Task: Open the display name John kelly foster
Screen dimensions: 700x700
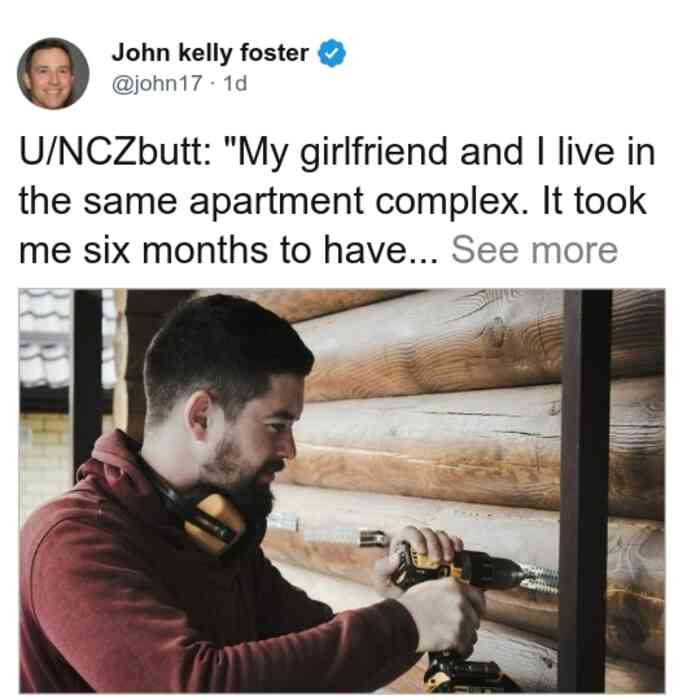Action: (x=210, y=53)
